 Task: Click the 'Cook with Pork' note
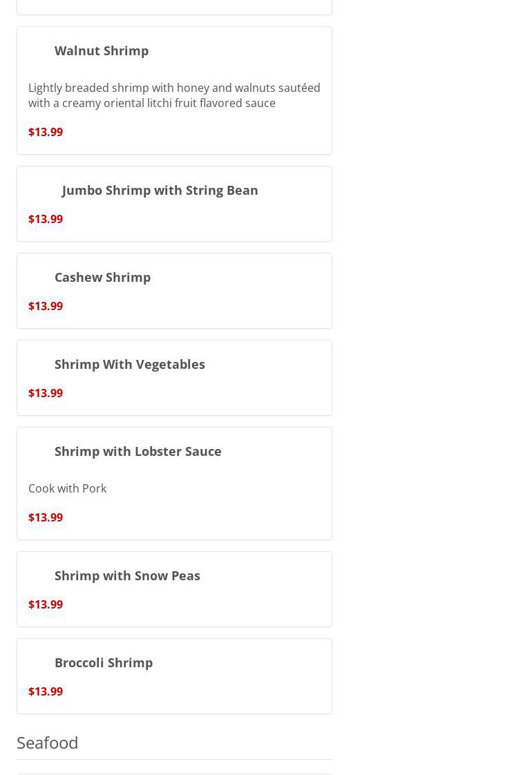[67, 488]
